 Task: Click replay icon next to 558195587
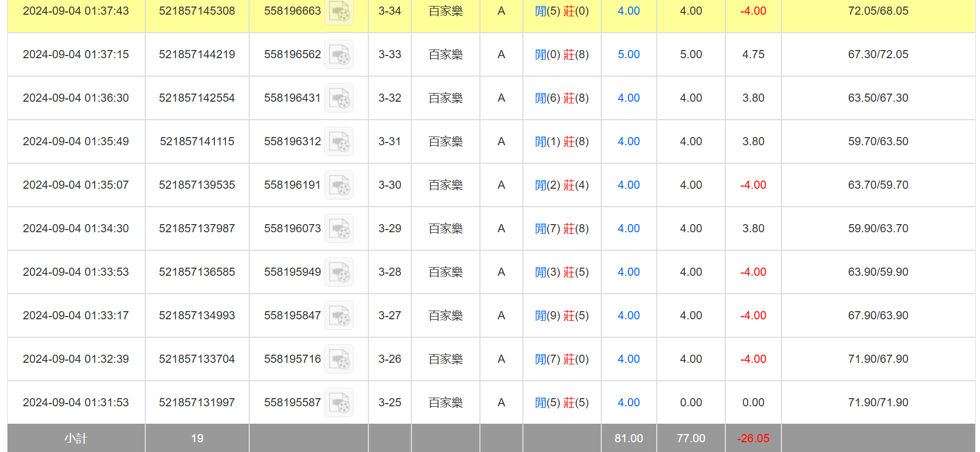coord(339,403)
